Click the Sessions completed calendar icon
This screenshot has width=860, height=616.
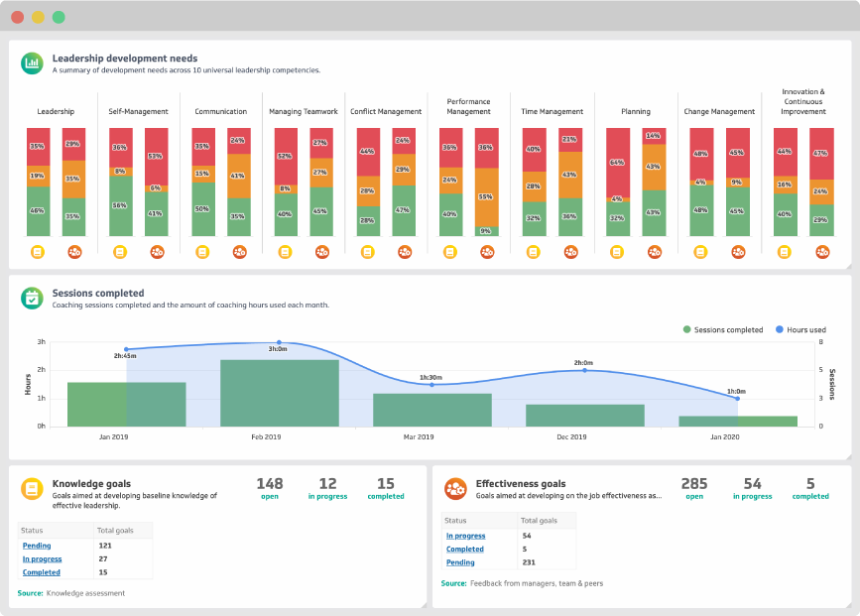(32, 298)
